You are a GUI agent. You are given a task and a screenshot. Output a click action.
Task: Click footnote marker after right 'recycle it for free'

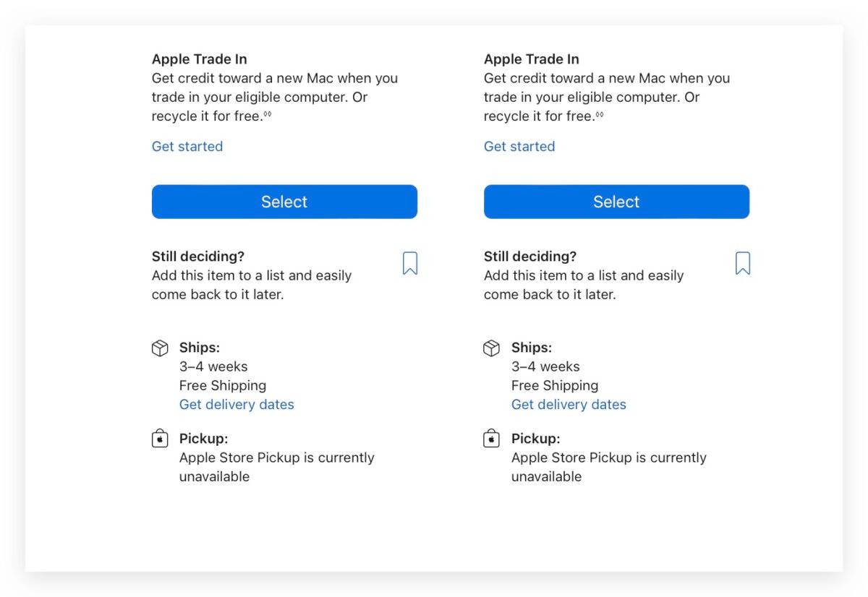pyautogui.click(x=600, y=114)
